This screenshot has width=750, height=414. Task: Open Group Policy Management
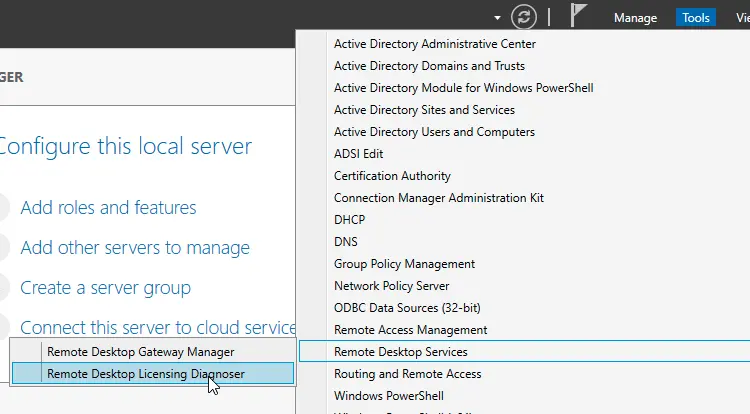pyautogui.click(x=404, y=264)
